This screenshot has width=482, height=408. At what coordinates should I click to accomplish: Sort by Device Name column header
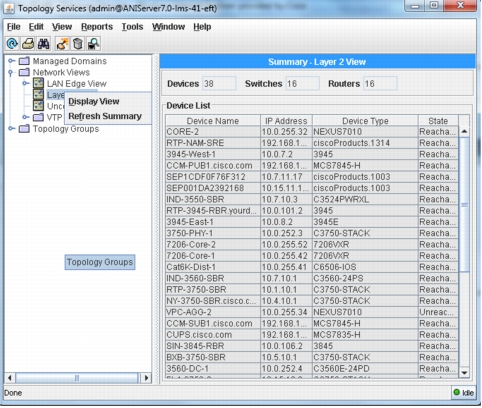[213, 121]
